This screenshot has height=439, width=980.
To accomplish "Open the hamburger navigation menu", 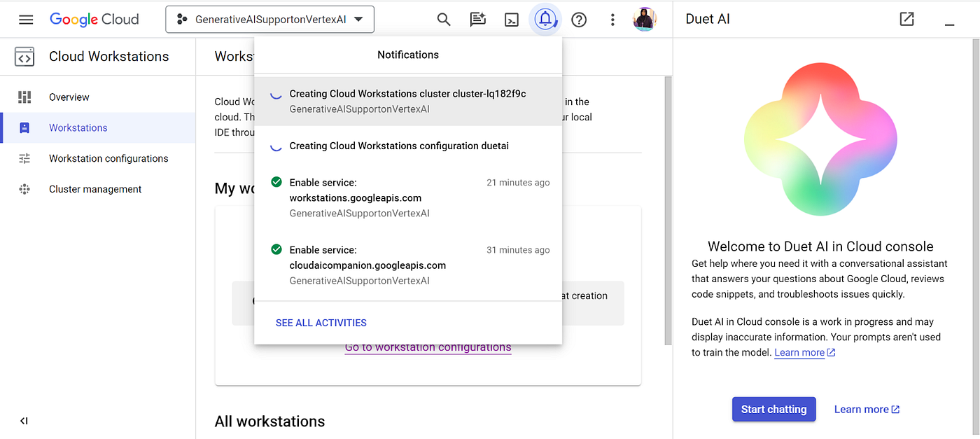I will tap(26, 20).
